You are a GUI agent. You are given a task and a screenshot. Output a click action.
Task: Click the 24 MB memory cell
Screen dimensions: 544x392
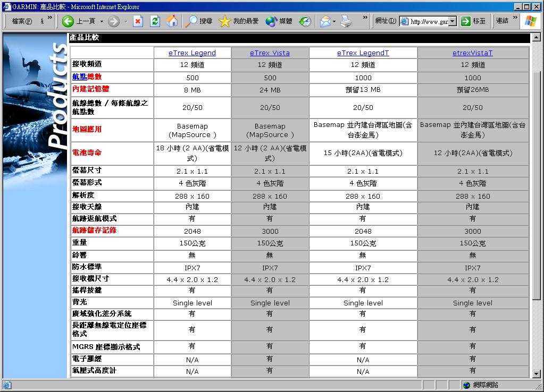coord(270,90)
